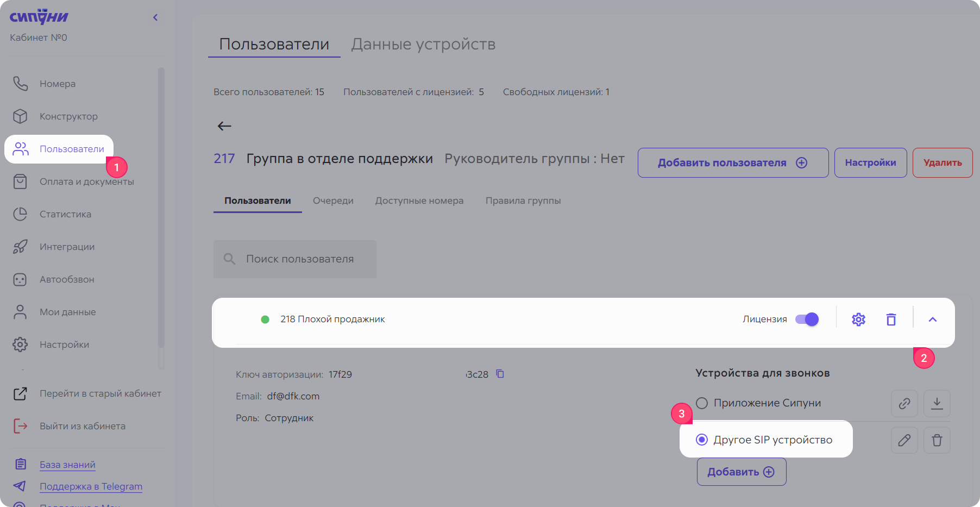Click the shopping bag payment icon
980x507 pixels.
click(x=20, y=181)
